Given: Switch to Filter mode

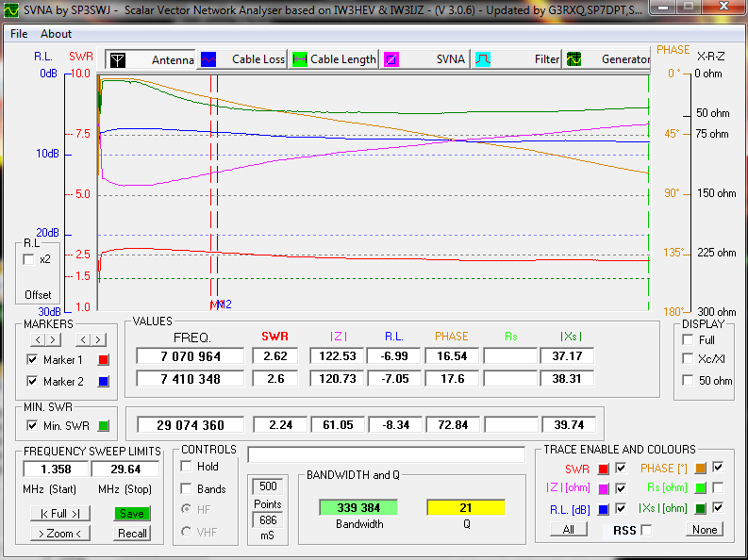Looking at the screenshot, I should pos(518,59).
